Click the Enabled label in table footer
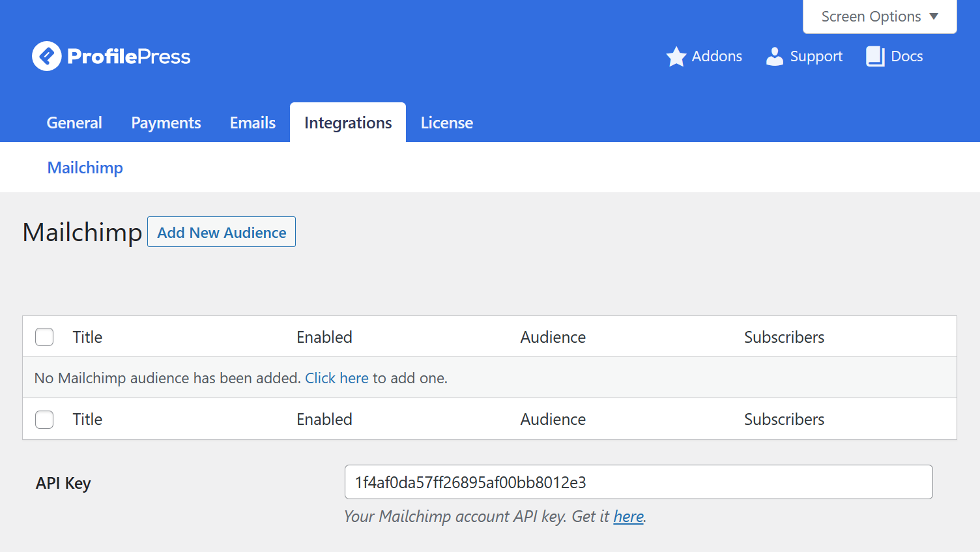This screenshot has width=980, height=552. (x=324, y=419)
